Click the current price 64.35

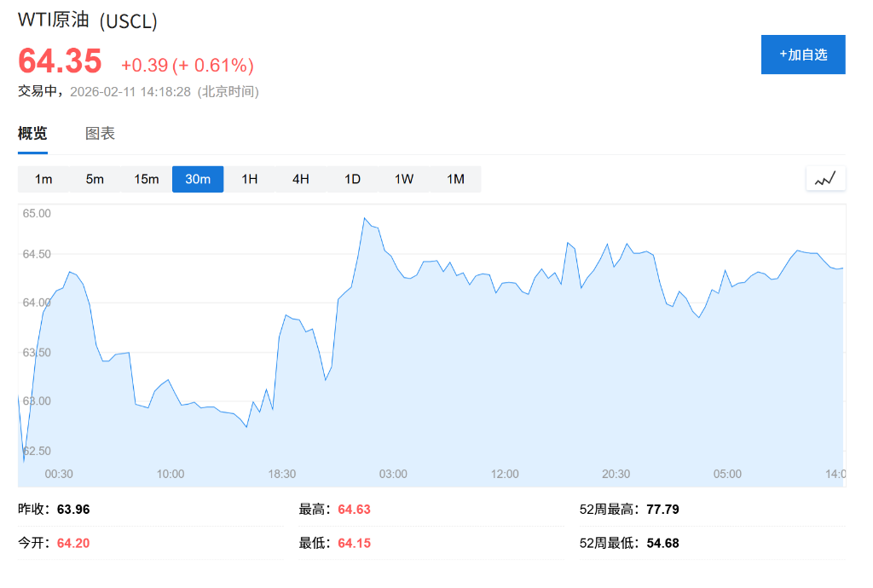(x=59, y=62)
